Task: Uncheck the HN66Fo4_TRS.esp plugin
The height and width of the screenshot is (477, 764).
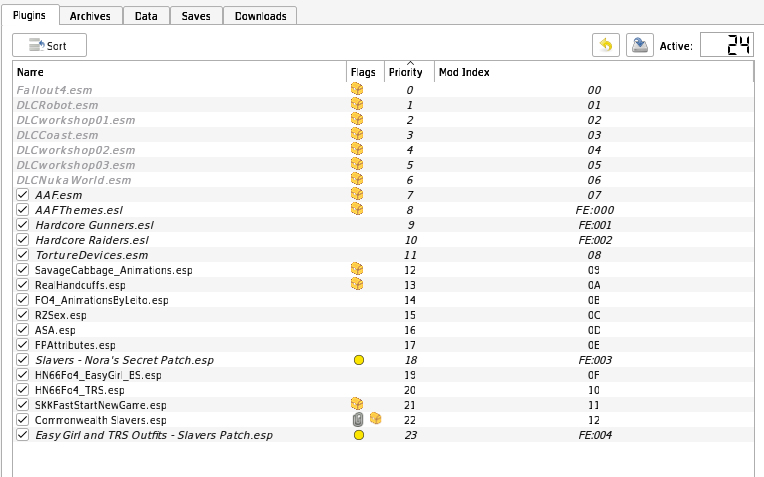Action: pyautogui.click(x=22, y=390)
